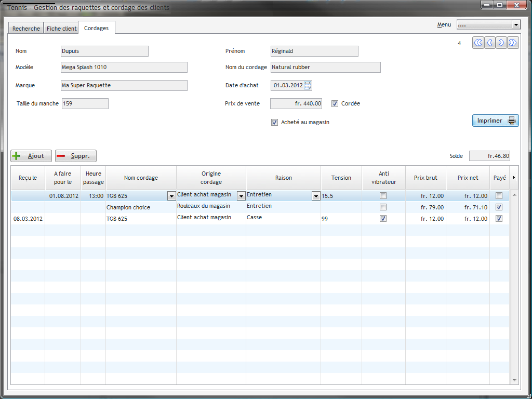Switch to the Recherche tab
532x399 pixels.
pos(26,29)
